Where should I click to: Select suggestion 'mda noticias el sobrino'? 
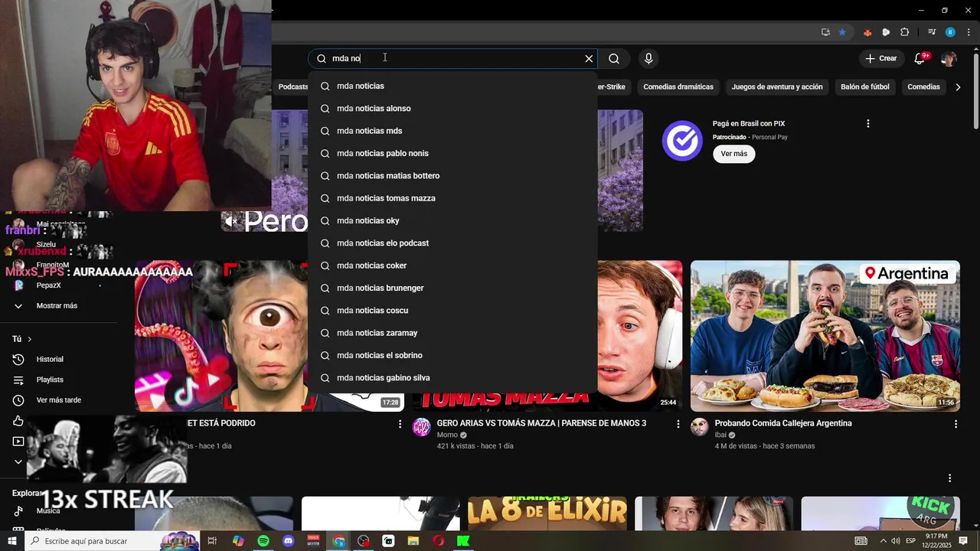pyautogui.click(x=452, y=355)
